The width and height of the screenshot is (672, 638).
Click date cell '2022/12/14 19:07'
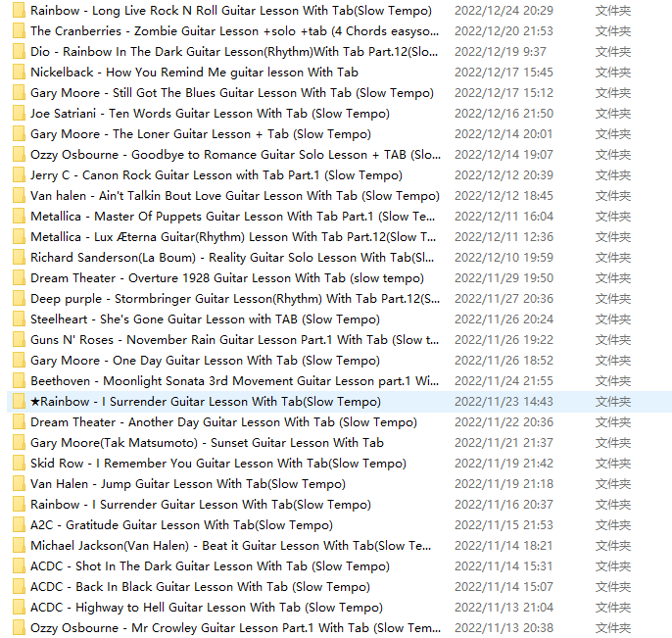(504, 155)
